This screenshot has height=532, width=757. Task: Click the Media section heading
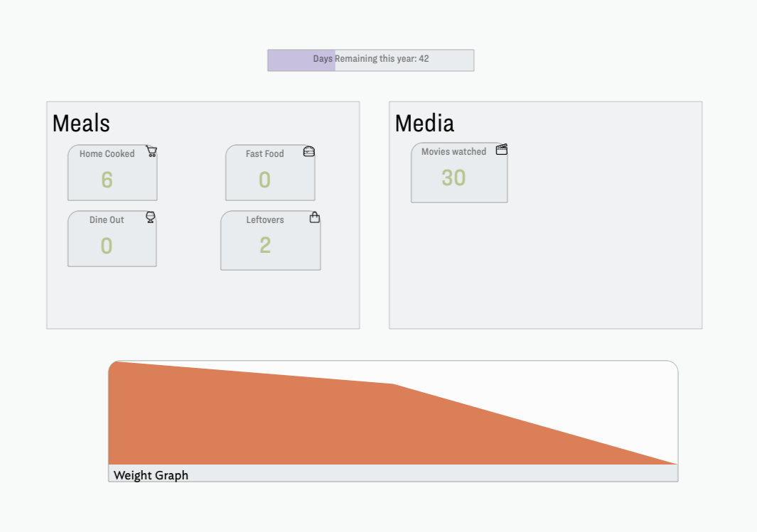tap(424, 124)
